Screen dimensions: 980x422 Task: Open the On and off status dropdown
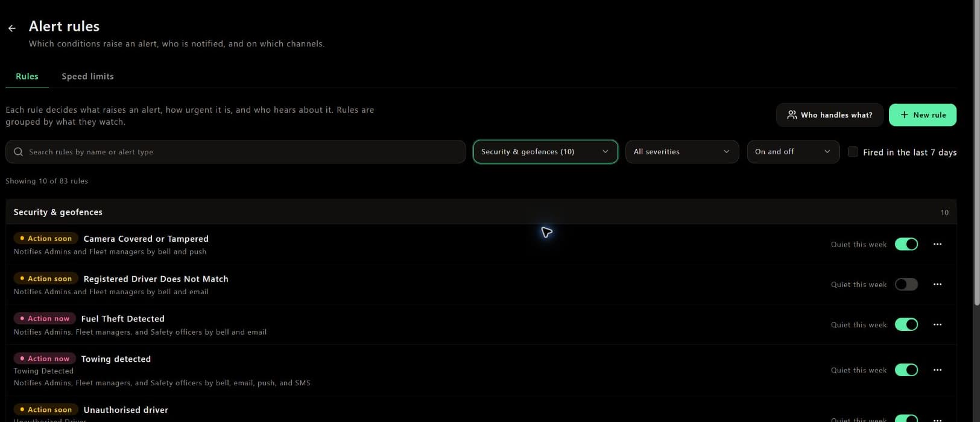[792, 152]
